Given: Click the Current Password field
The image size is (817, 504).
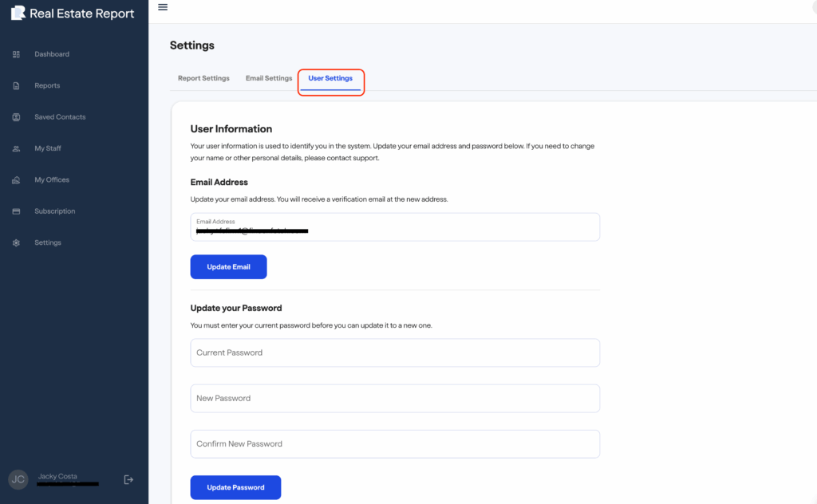Looking at the screenshot, I should click(395, 352).
